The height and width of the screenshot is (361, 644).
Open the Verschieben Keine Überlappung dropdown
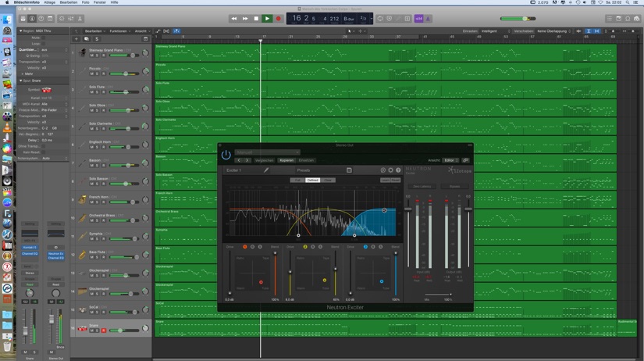tap(553, 30)
